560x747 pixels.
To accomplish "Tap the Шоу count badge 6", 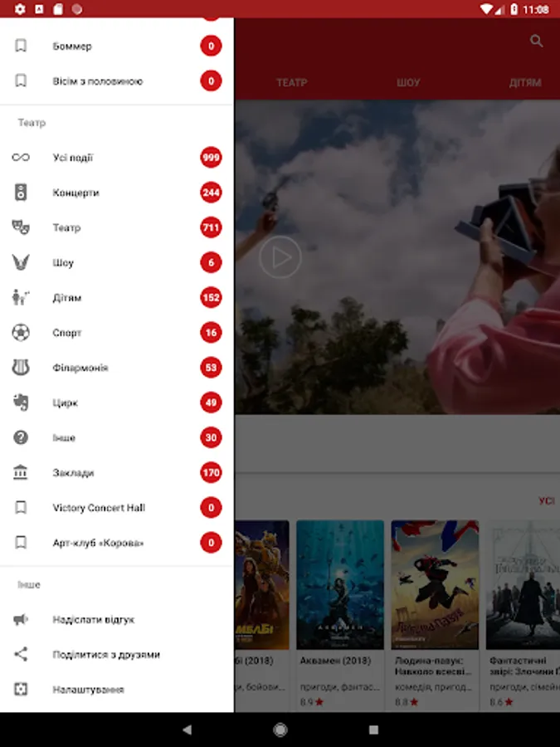I will 211,263.
